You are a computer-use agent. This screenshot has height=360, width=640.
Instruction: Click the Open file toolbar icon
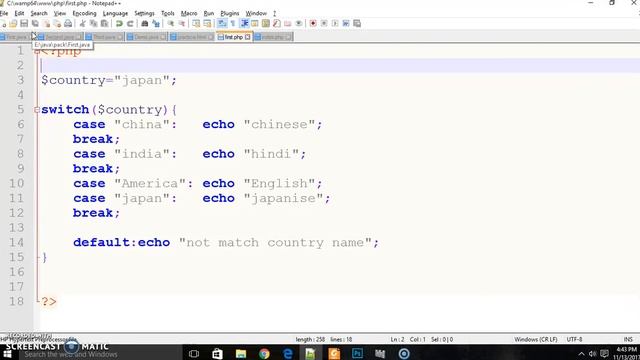[13, 24]
